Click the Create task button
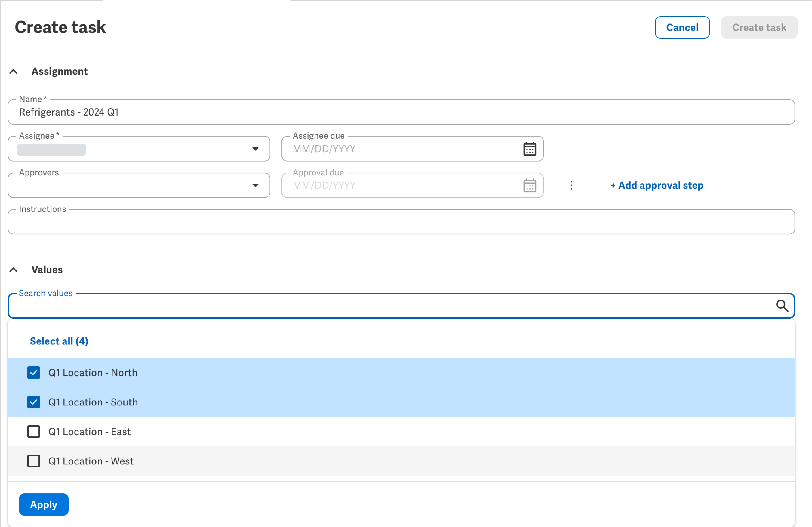The height and width of the screenshot is (527, 812). coord(759,27)
